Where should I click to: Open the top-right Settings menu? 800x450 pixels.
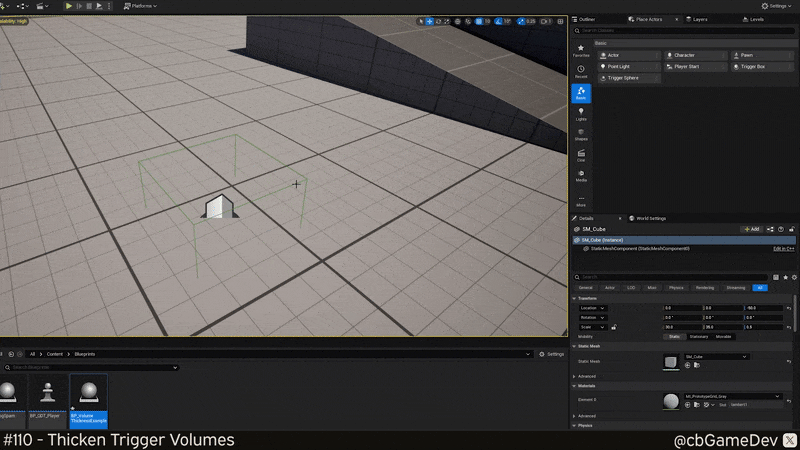click(x=777, y=6)
